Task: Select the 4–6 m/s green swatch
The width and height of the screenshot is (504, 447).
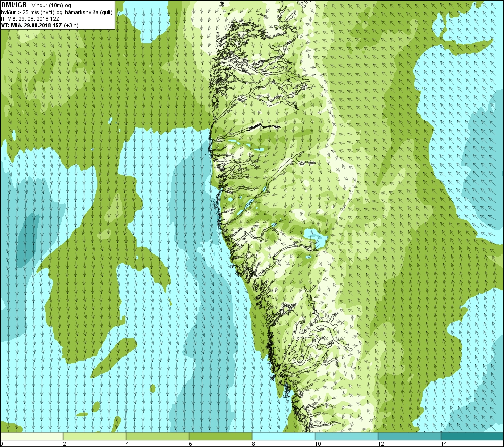Action: click(x=157, y=436)
